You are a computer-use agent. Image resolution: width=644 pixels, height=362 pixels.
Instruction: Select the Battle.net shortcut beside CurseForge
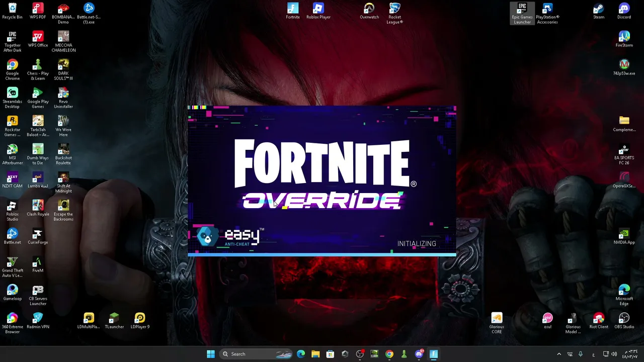(x=12, y=236)
